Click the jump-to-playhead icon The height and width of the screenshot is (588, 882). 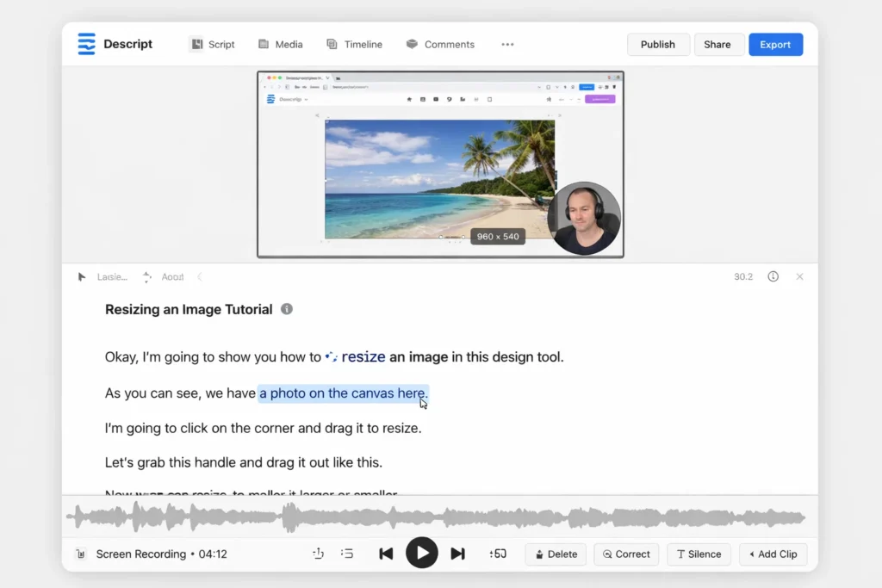(x=318, y=554)
